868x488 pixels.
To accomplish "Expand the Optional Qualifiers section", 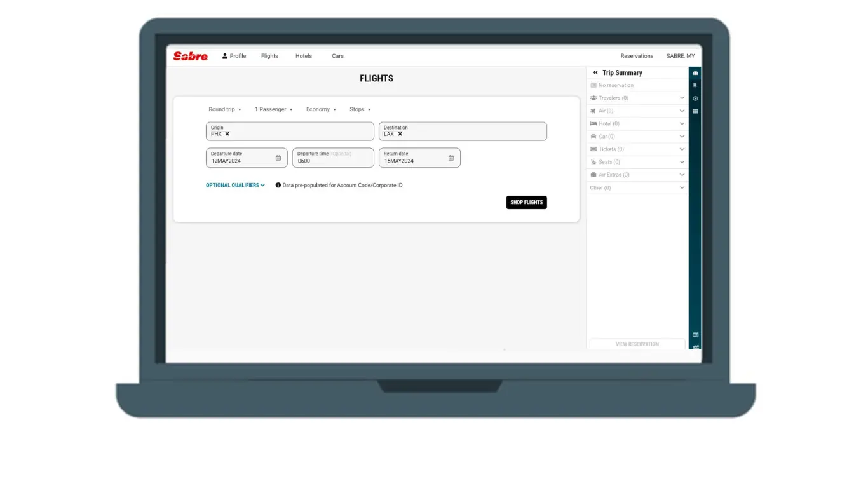I will 235,186.
